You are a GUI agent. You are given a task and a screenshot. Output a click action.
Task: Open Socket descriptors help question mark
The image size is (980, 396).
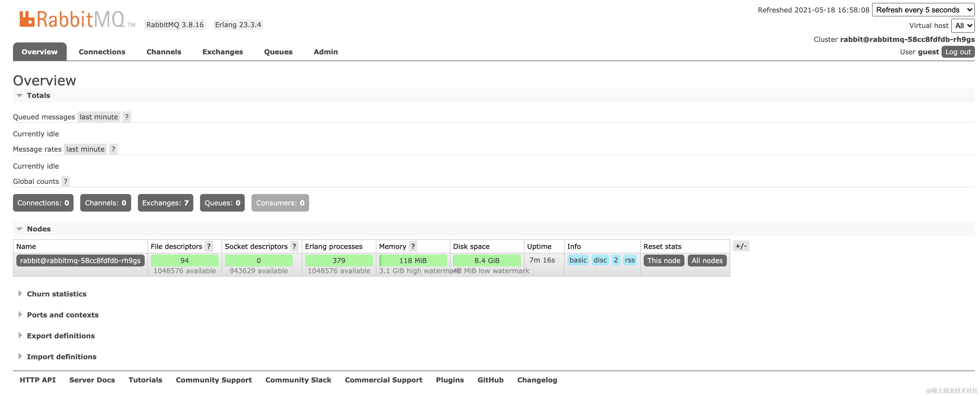[294, 246]
